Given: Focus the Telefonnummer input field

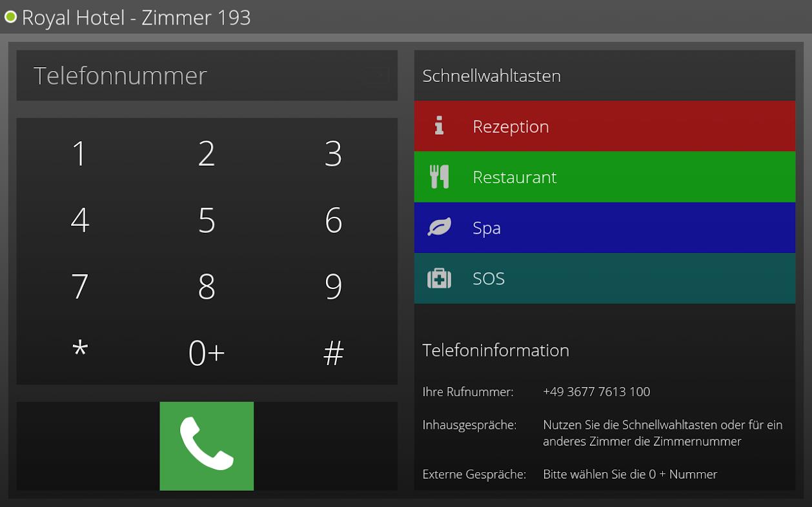Looking at the screenshot, I should (x=207, y=75).
